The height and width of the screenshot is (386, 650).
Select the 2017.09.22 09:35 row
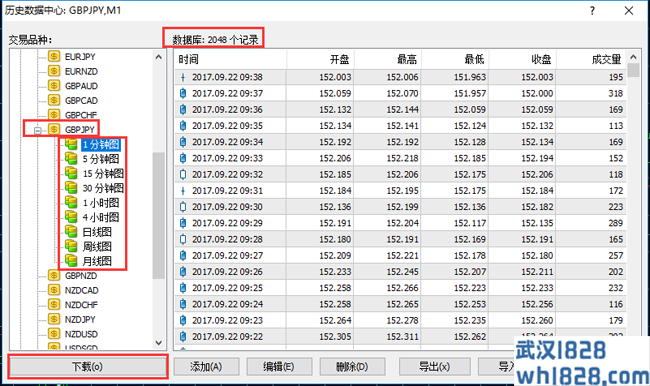pos(400,126)
